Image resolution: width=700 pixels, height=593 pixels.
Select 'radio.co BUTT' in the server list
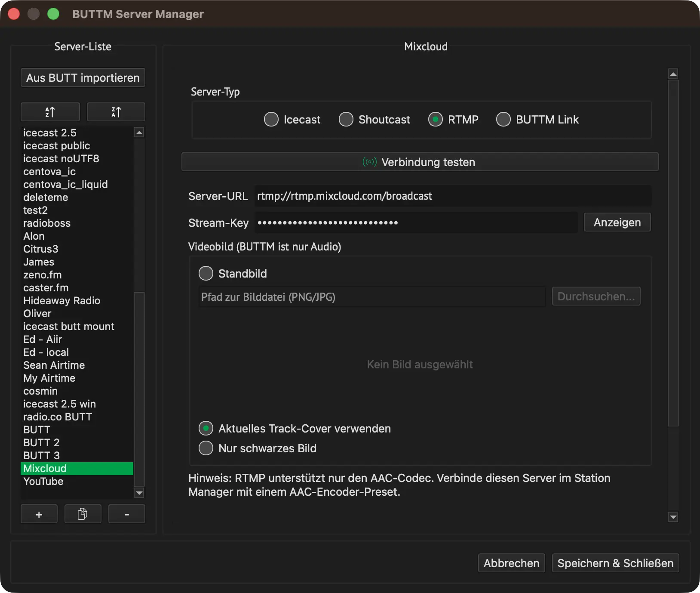(x=77, y=417)
